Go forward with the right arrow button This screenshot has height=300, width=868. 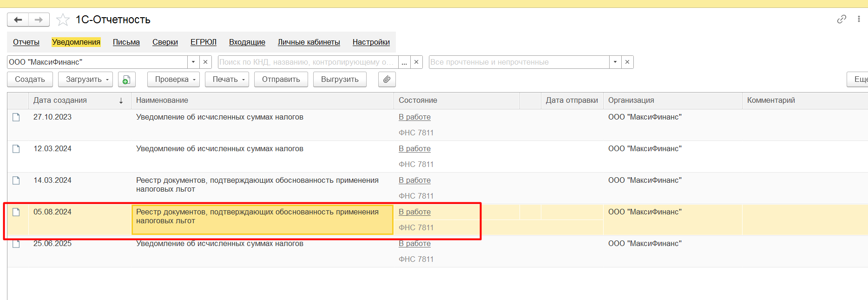point(39,20)
